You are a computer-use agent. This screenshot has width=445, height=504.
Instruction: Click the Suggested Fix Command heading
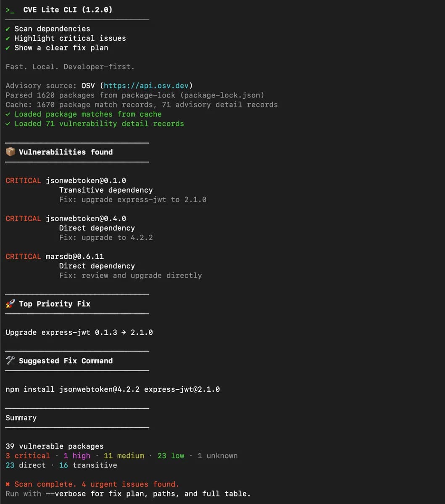pos(66,361)
